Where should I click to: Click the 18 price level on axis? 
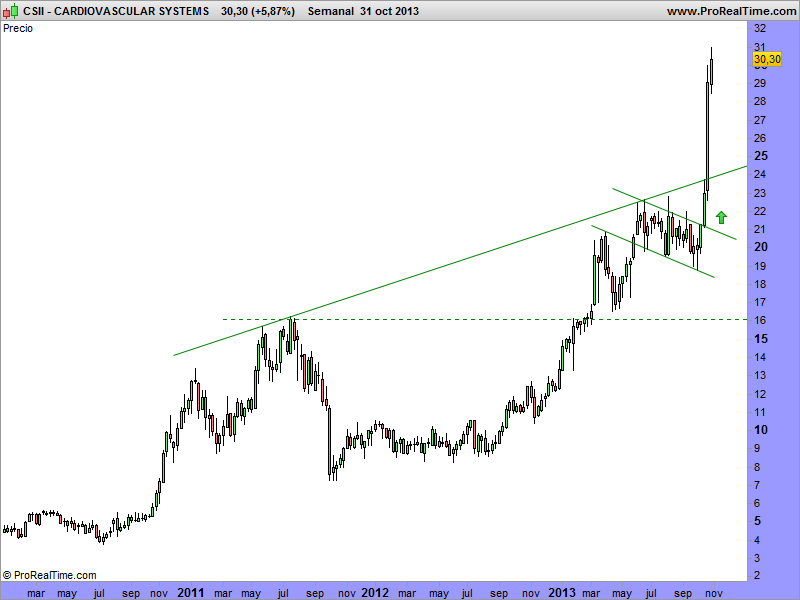[x=760, y=284]
